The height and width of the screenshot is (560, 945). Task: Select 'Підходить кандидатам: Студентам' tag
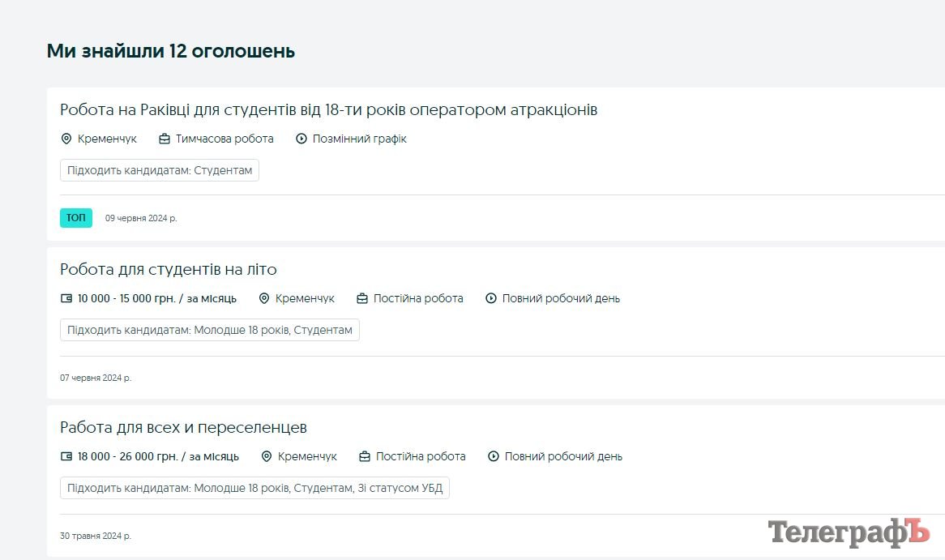tap(160, 170)
